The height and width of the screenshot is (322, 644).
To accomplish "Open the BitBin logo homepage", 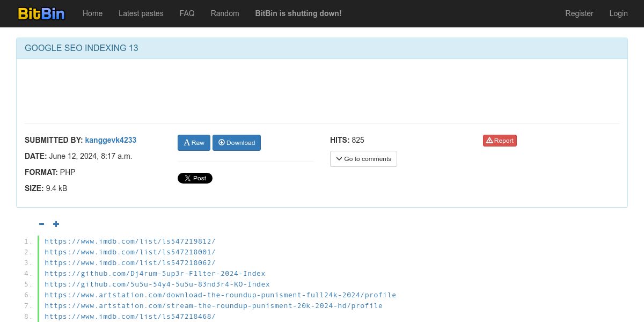I will pyautogui.click(x=41, y=13).
